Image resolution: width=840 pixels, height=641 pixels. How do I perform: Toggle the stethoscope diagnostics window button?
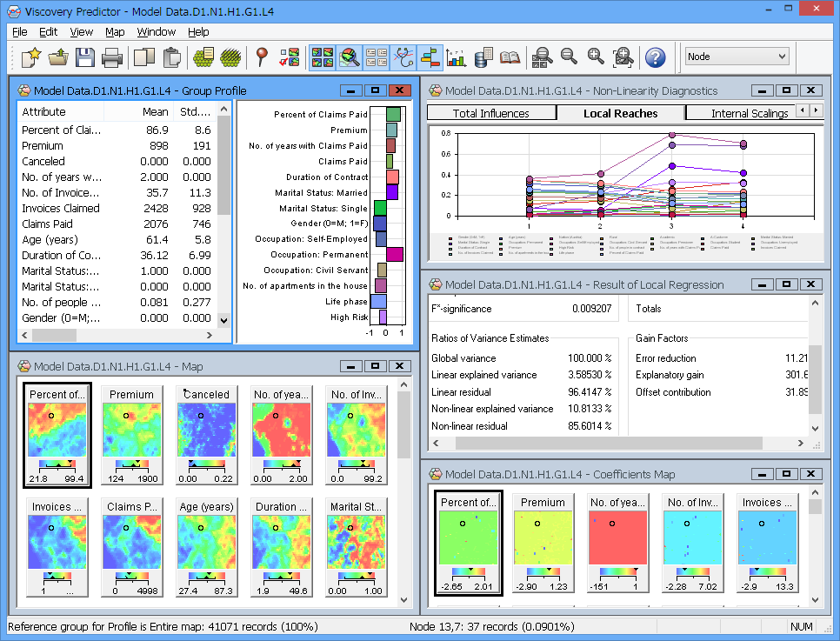[403, 57]
